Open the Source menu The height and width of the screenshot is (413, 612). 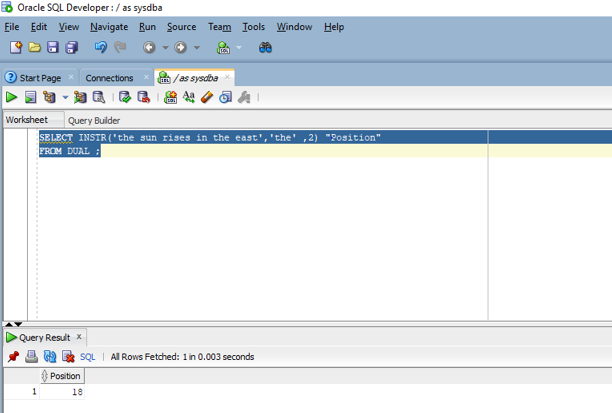pos(181,27)
